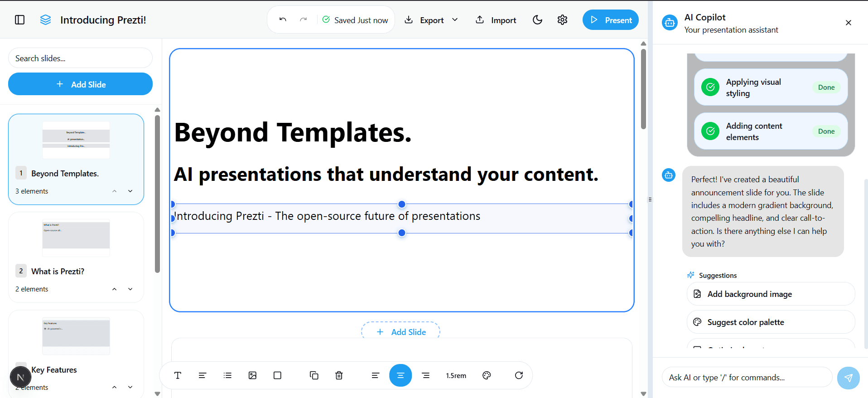
Task: Send the AI message
Action: [848, 378]
